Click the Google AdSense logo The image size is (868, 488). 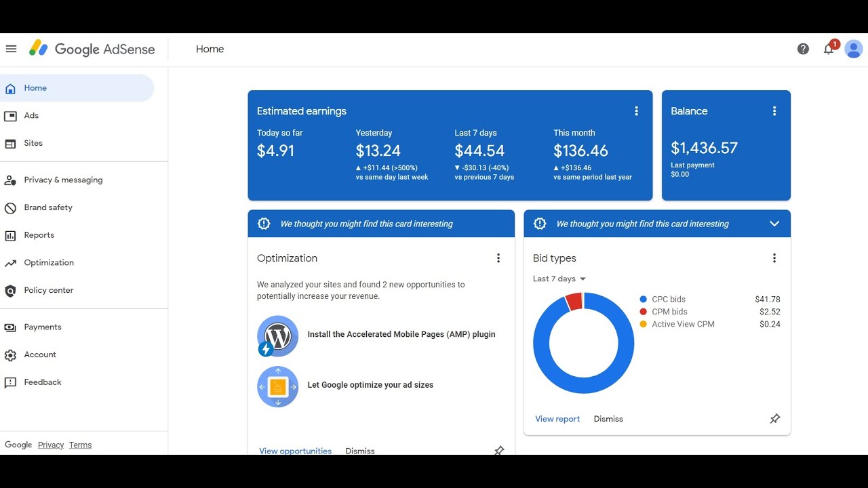[x=92, y=49]
